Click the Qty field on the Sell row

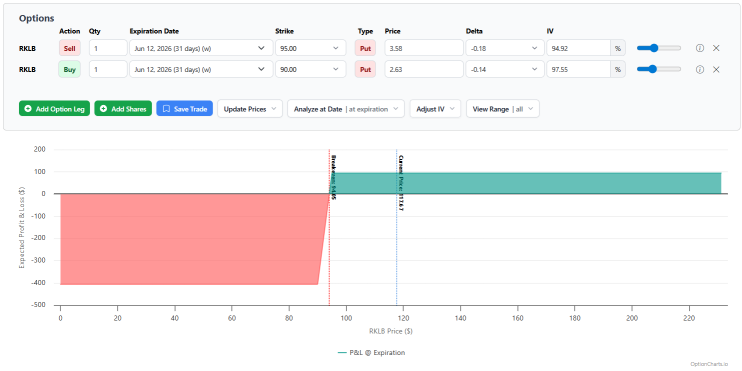point(108,48)
